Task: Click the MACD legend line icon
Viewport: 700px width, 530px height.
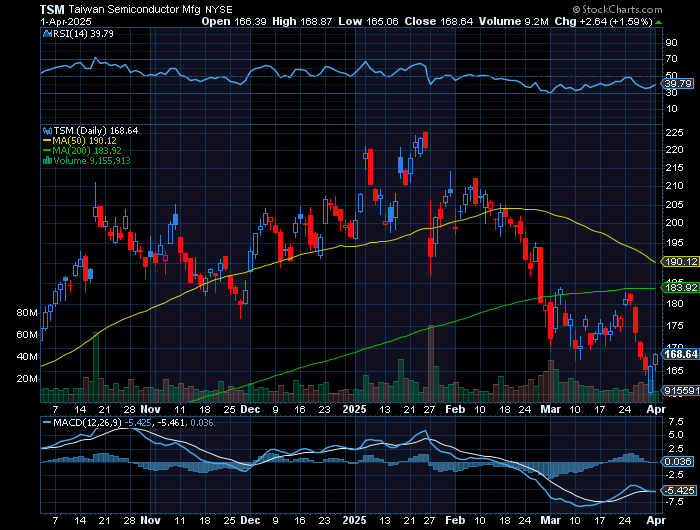Action: point(47,422)
